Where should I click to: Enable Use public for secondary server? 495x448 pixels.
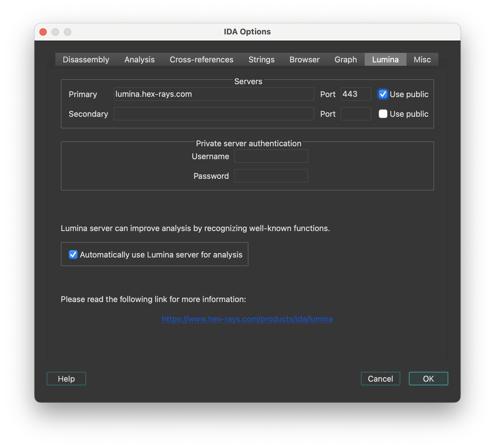pyautogui.click(x=383, y=114)
